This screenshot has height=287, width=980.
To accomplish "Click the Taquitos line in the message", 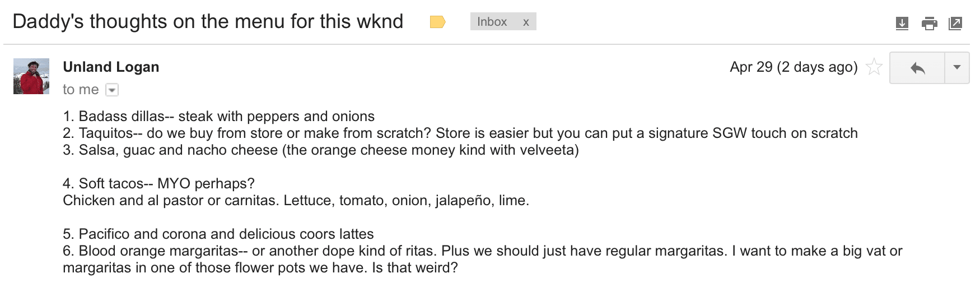I will tap(459, 133).
